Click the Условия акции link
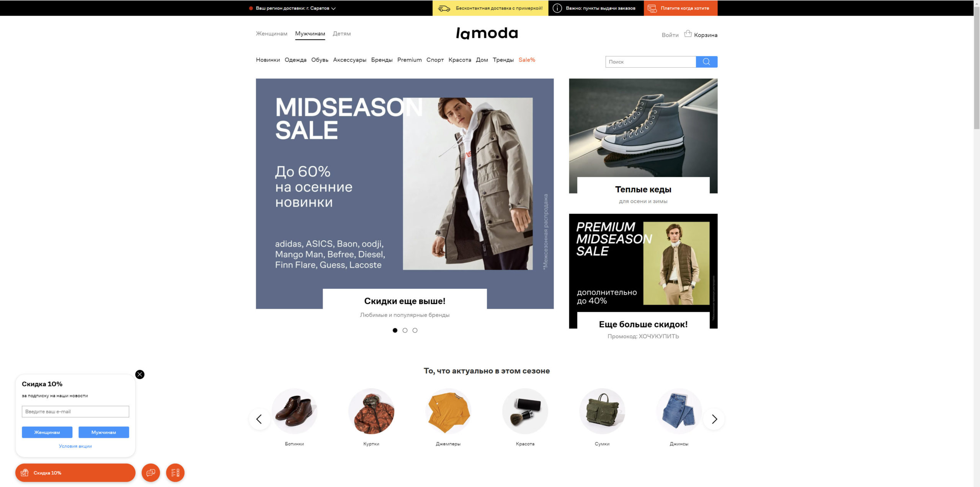 [75, 446]
